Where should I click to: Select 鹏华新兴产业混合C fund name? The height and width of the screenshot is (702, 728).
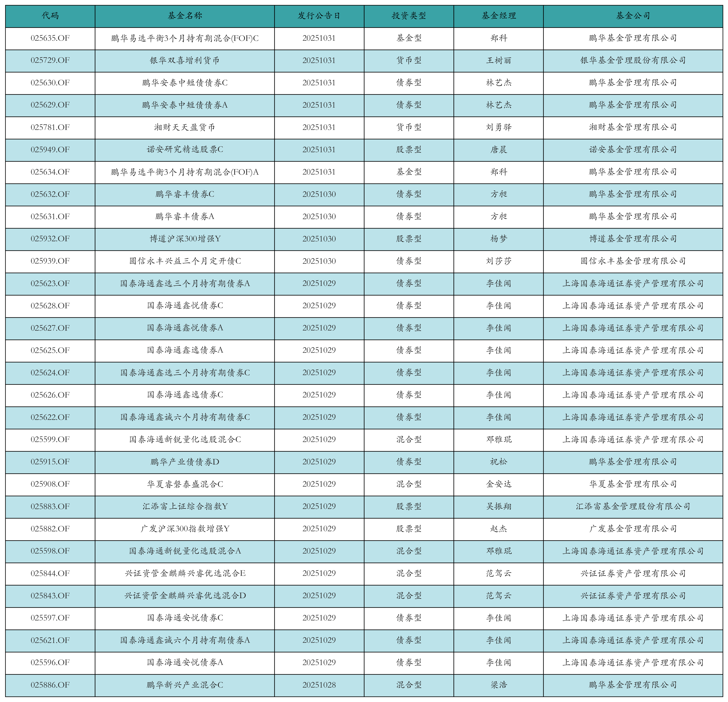(x=185, y=685)
